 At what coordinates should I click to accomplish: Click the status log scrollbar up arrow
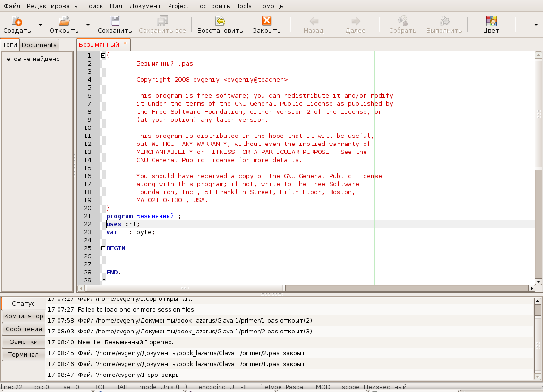[537, 301]
